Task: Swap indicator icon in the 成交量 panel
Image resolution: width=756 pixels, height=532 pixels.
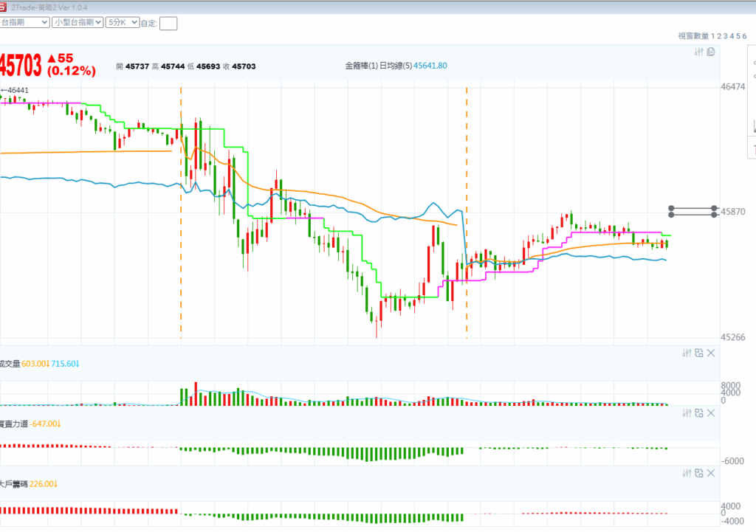Action: point(698,353)
